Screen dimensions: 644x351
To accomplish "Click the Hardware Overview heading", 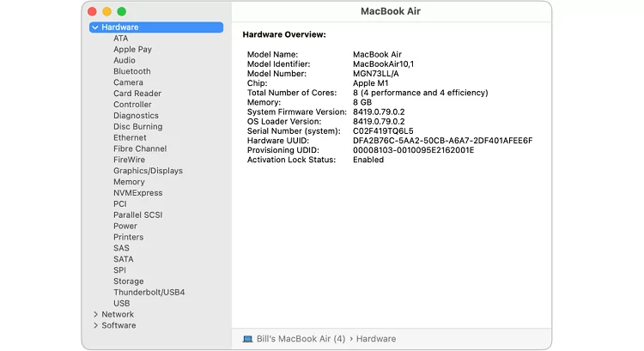I will [x=284, y=34].
